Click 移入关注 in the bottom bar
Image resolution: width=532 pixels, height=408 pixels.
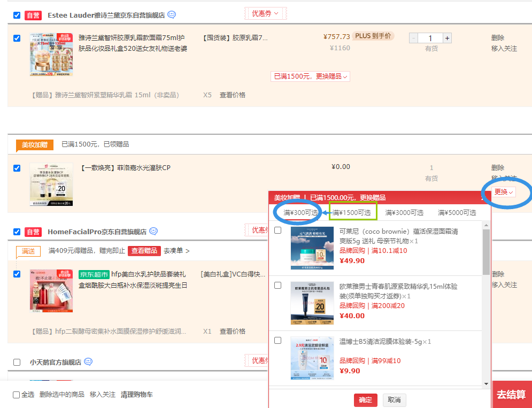tap(103, 395)
